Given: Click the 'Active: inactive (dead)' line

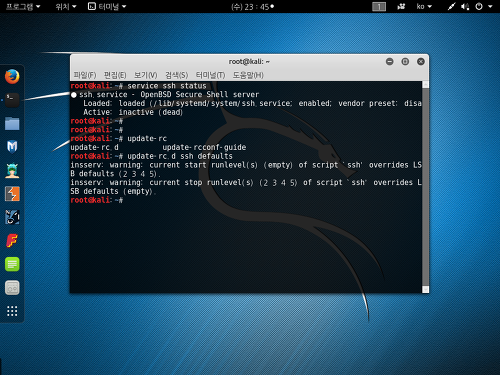Looking at the screenshot, I should [x=133, y=112].
